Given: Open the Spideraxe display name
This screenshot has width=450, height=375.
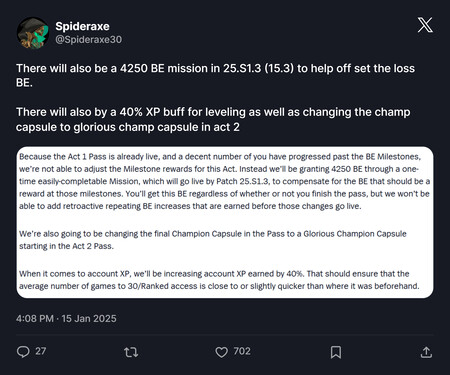Looking at the screenshot, I should [x=82, y=26].
